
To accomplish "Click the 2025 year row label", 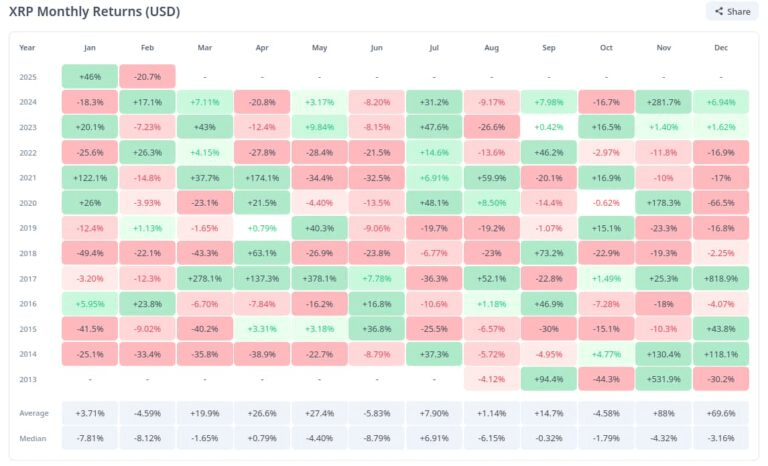I will click(27, 76).
